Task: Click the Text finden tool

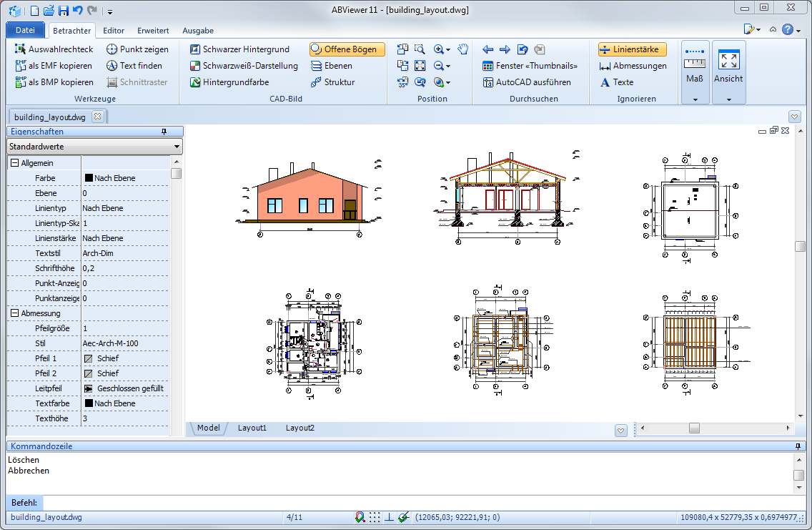Action: 134,66
